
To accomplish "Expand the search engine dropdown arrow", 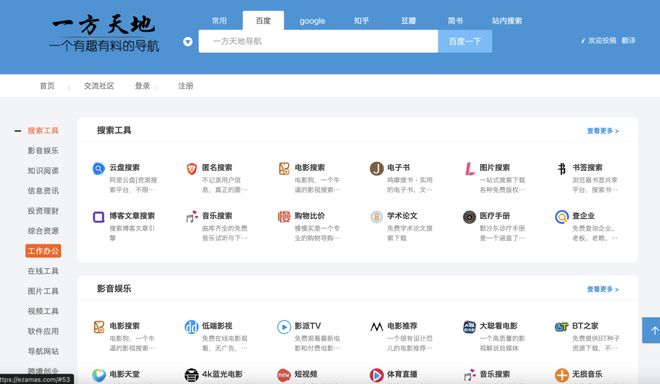I will [188, 42].
